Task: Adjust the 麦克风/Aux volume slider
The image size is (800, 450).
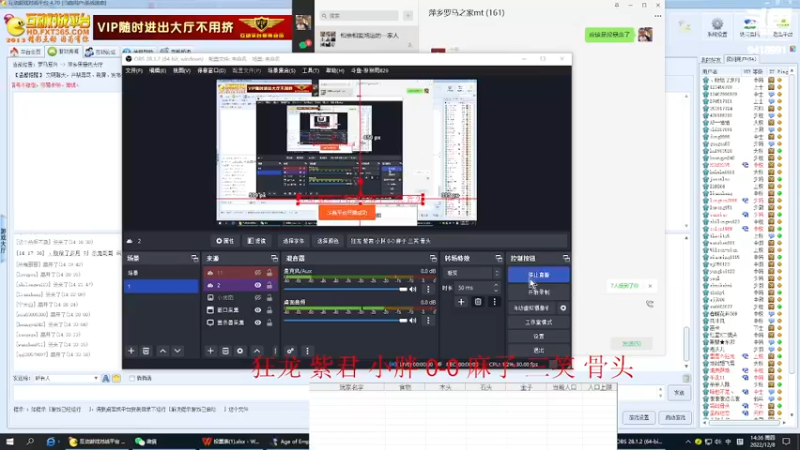Action: point(345,289)
